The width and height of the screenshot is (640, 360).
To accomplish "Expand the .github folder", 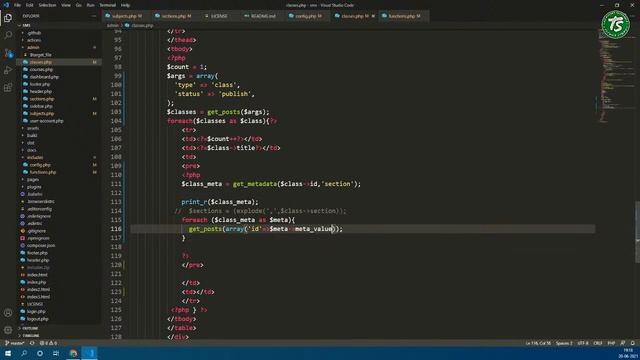I will [35, 33].
